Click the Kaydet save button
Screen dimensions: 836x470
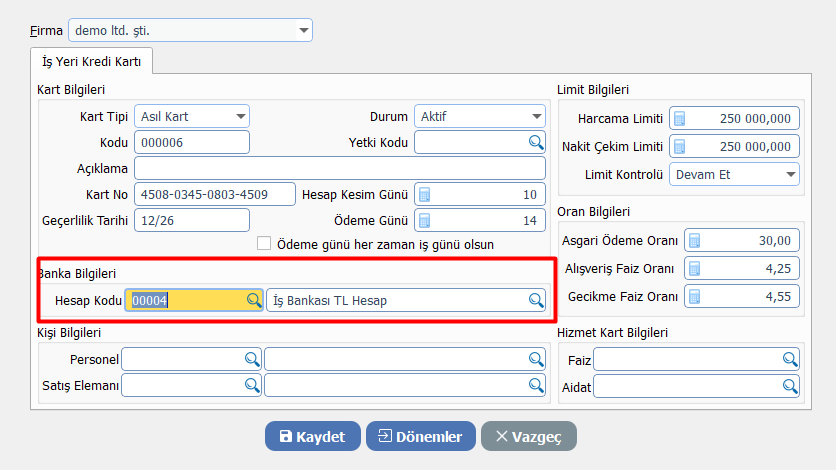[x=312, y=436]
